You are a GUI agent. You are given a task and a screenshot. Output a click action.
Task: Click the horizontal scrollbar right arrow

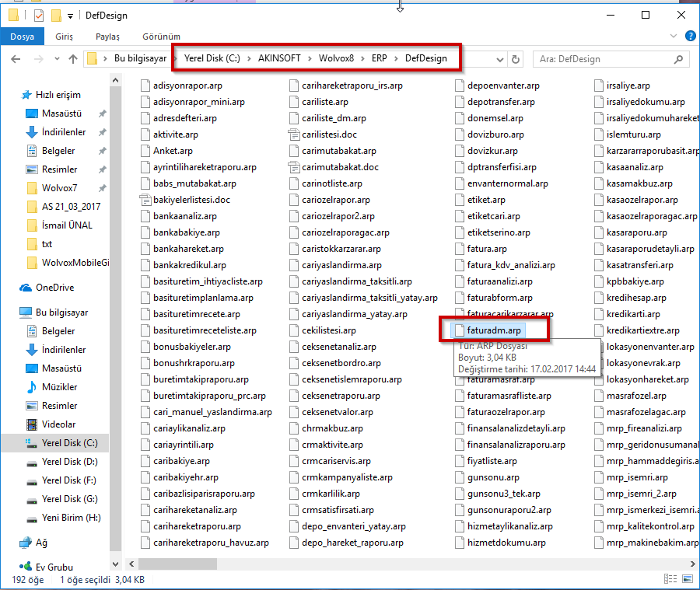click(692, 564)
